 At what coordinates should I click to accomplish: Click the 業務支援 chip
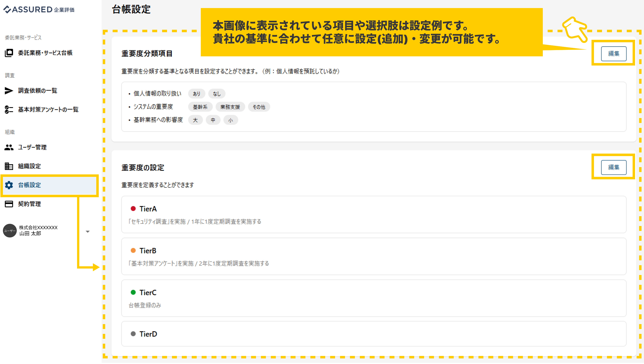(230, 107)
